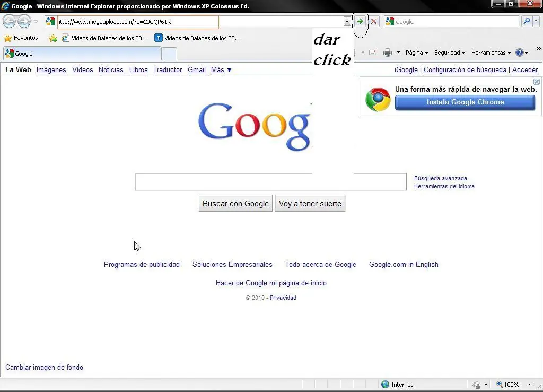
Task: Open Programas de publicidad link
Action: [x=142, y=264]
